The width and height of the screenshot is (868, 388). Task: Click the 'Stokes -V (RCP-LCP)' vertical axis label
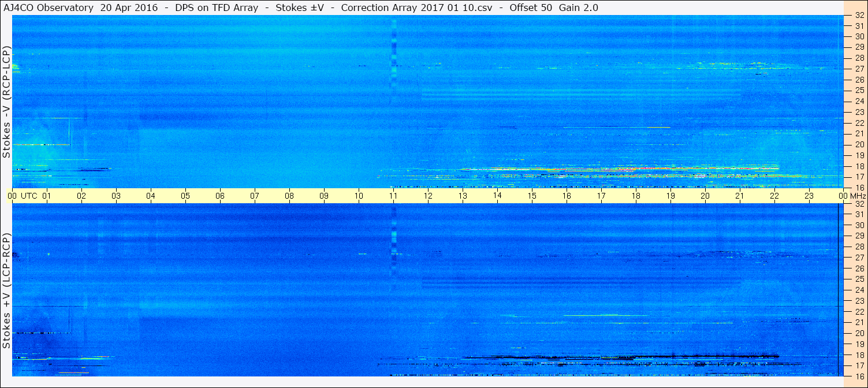7,102
